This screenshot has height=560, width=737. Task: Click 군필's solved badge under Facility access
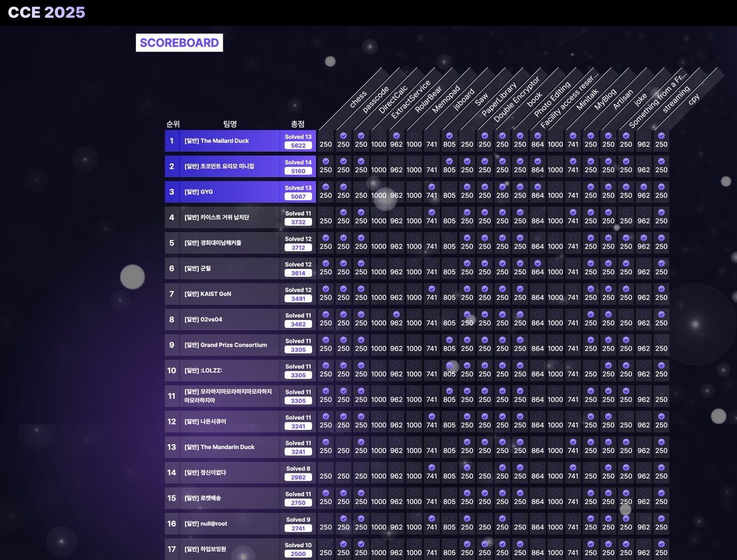537,263
